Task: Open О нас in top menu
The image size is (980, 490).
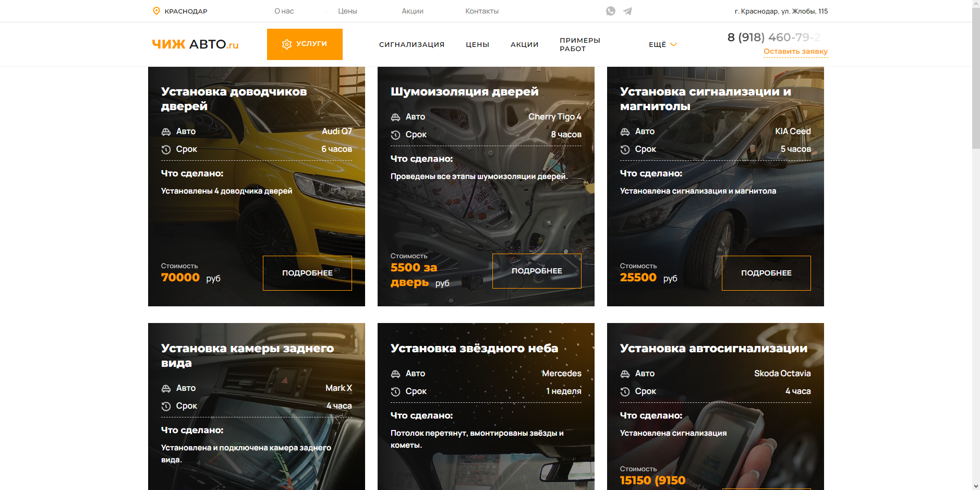Action: [x=284, y=11]
